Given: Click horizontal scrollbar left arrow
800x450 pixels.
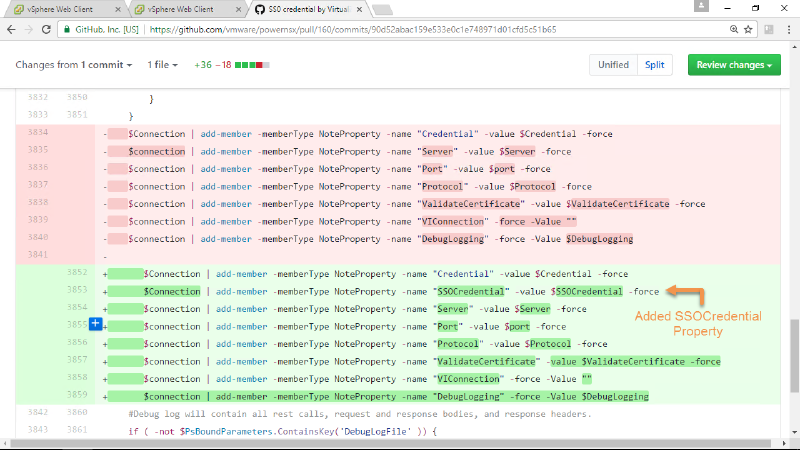Looking at the screenshot, I should point(5,444).
